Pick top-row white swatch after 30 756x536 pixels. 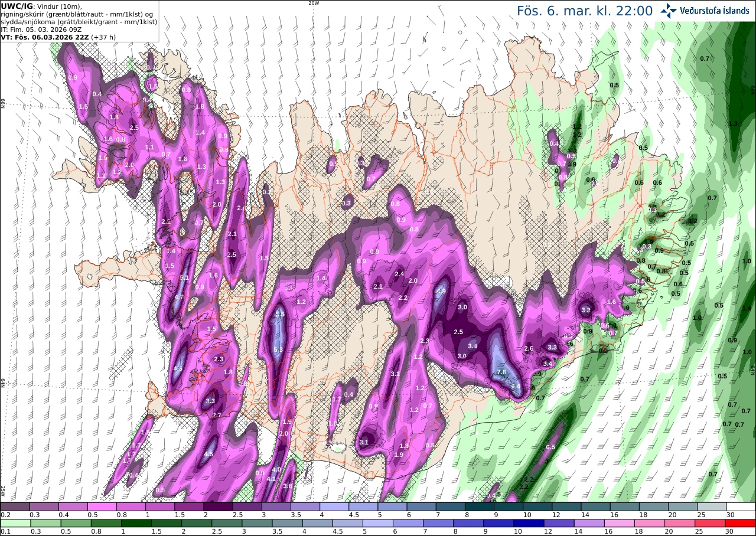pyautogui.click(x=741, y=506)
